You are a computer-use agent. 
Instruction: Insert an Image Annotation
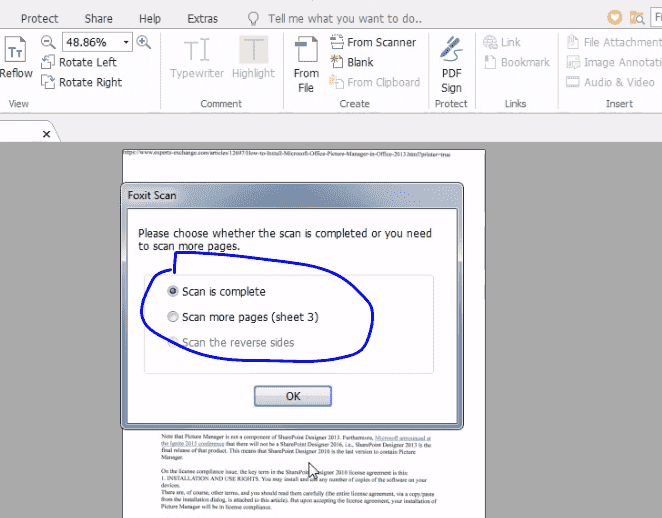pyautogui.click(x=614, y=62)
